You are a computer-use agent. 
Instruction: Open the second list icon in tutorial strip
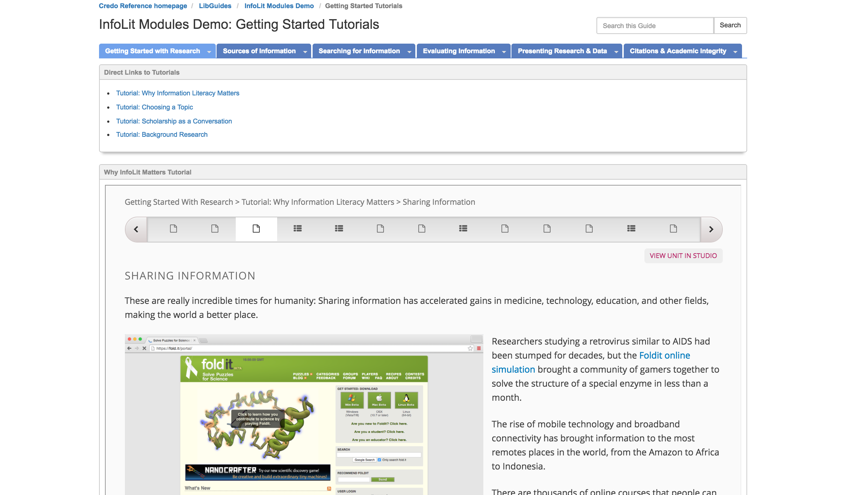[339, 229]
